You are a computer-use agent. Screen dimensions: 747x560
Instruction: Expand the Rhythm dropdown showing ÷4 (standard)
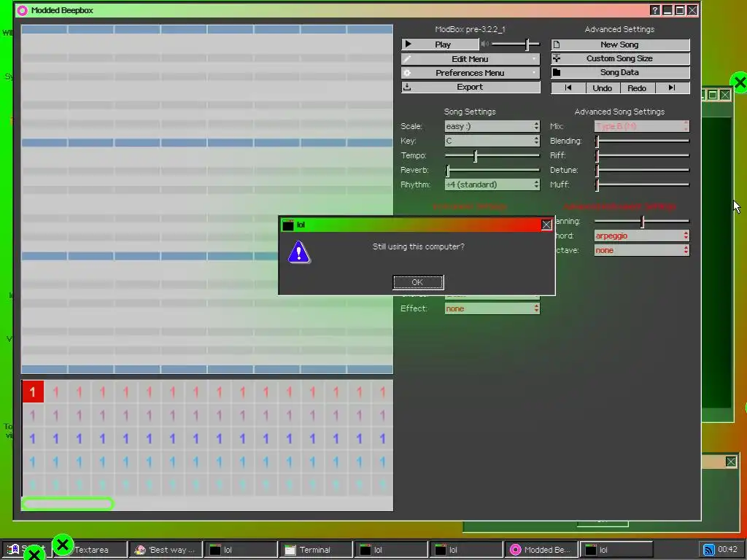click(x=492, y=184)
